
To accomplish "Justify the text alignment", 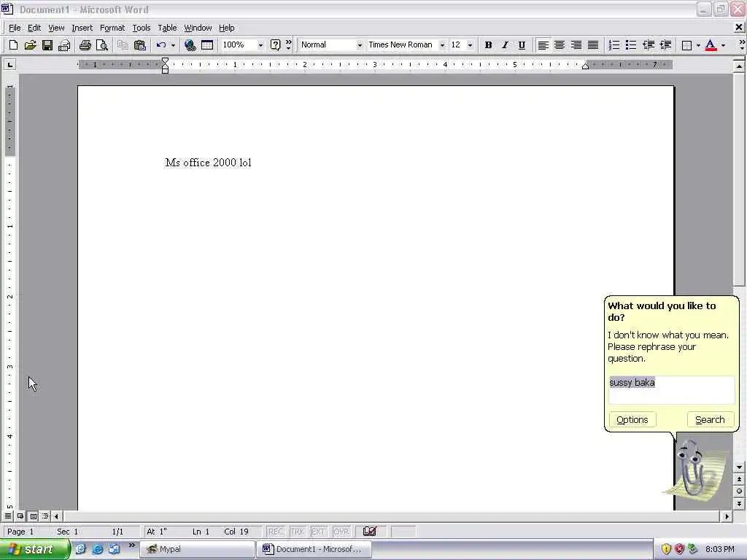I will coord(593,45).
